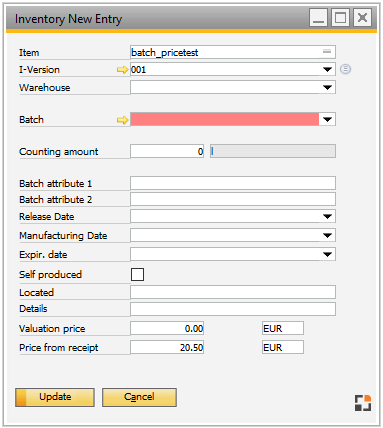Open the red Batch dropdown
Image resolution: width=383 pixels, height=428 pixels.
327,119
